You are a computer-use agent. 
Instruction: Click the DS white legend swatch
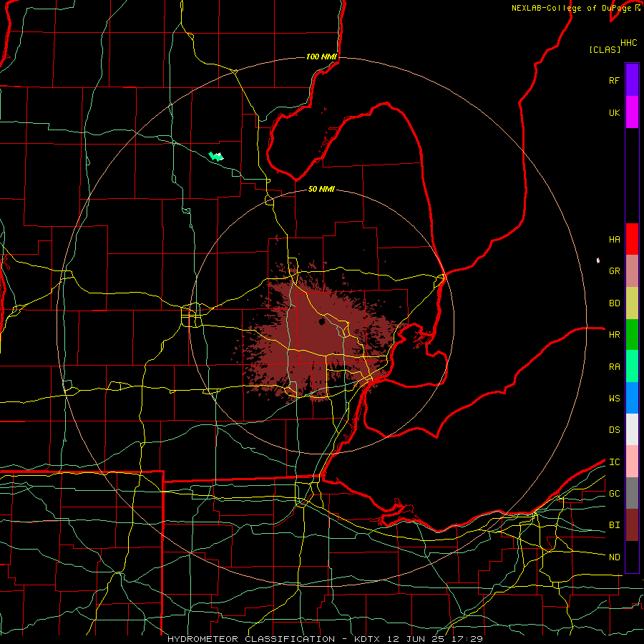tap(632, 429)
